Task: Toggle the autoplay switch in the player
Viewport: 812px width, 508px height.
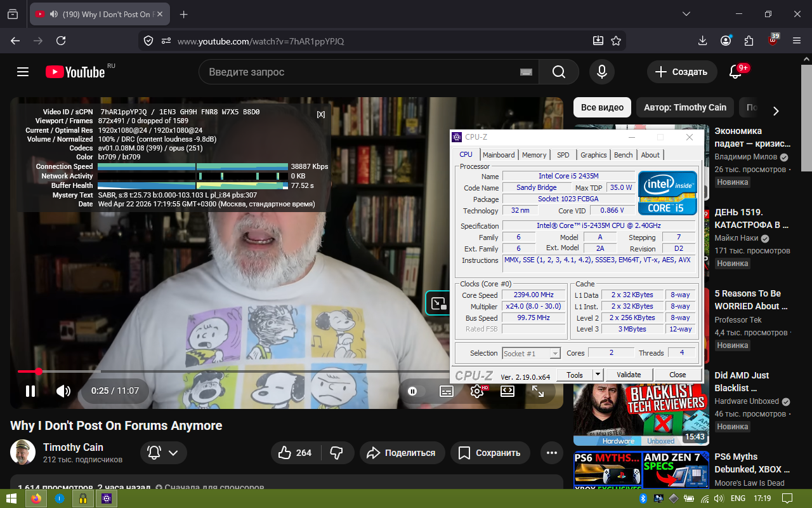Action: pyautogui.click(x=415, y=391)
